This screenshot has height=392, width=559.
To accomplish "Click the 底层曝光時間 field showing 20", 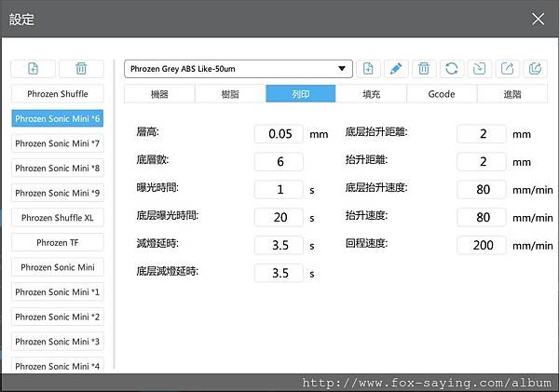I will click(279, 217).
